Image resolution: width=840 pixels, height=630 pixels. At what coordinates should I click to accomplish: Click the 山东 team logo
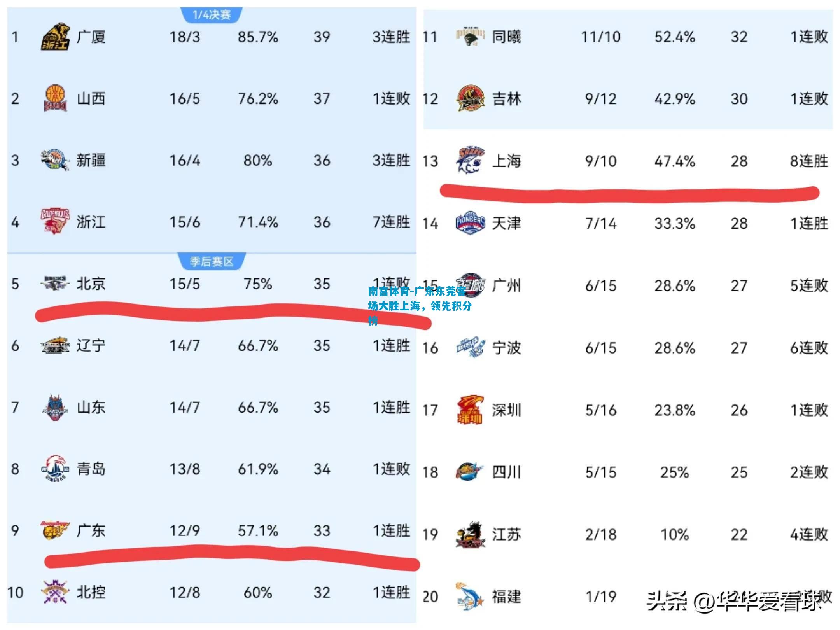(x=55, y=407)
